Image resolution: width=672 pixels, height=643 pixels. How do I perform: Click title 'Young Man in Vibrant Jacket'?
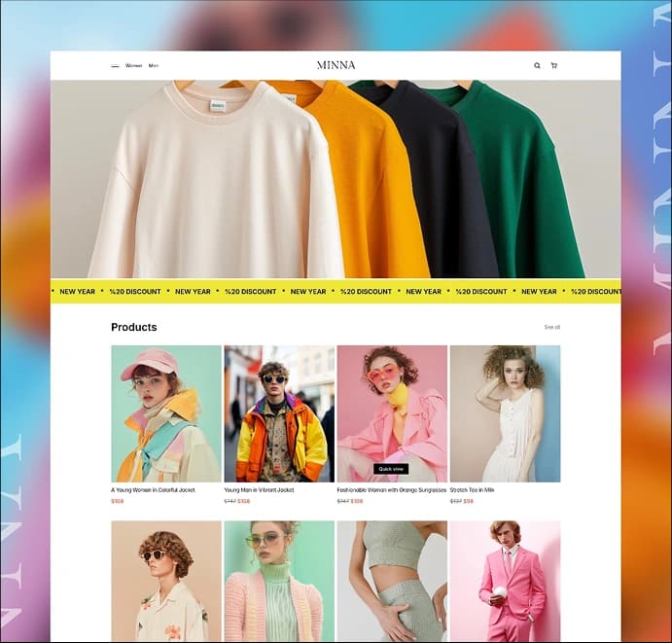click(x=259, y=490)
